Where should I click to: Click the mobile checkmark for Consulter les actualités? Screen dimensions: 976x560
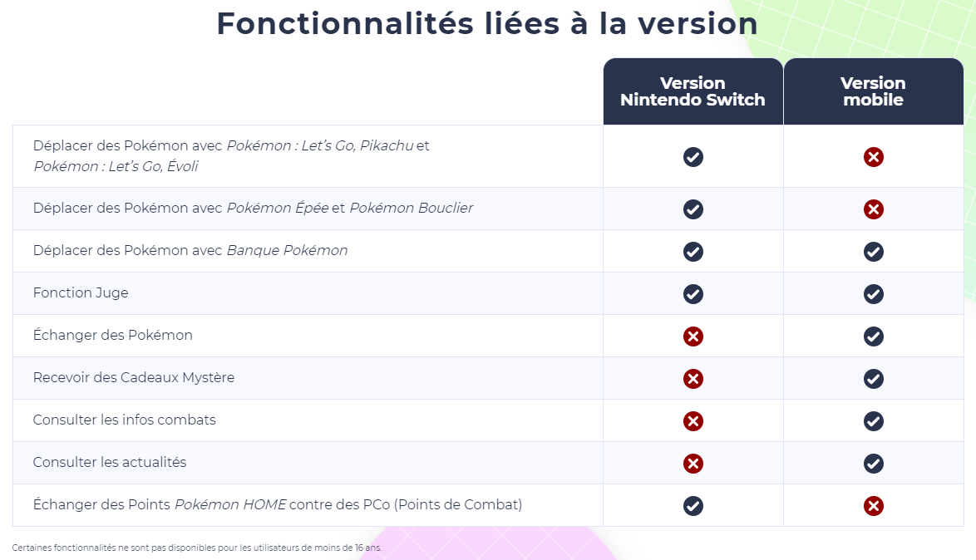[x=873, y=463]
